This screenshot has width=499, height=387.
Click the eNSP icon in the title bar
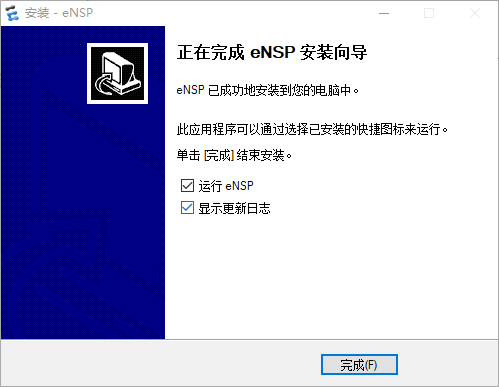pyautogui.click(x=12, y=13)
